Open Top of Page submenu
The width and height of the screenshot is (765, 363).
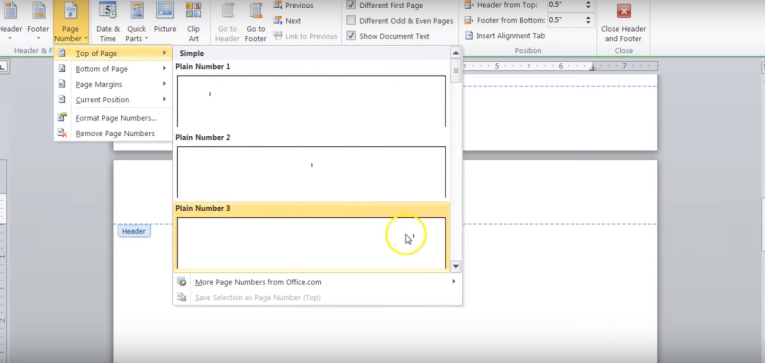click(113, 53)
